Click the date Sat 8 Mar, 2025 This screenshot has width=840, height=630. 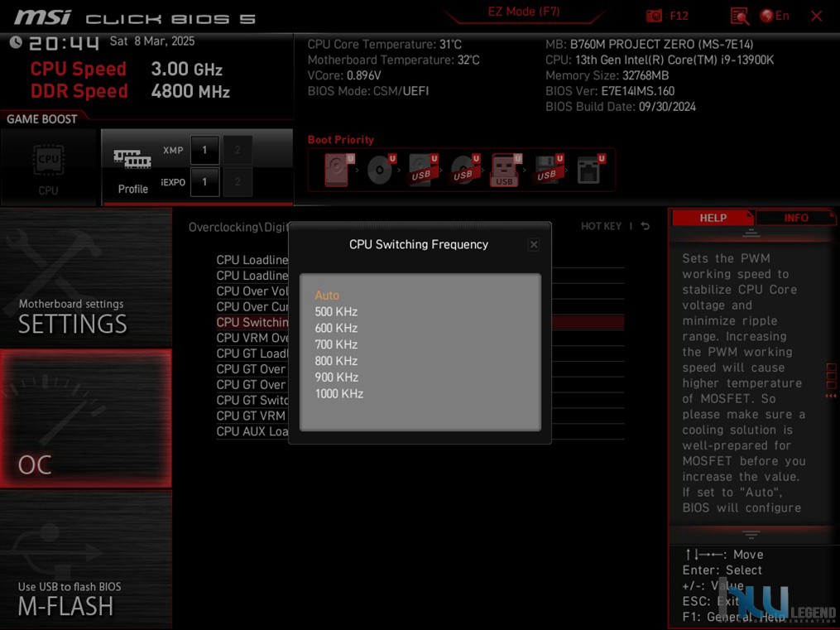tap(152, 41)
